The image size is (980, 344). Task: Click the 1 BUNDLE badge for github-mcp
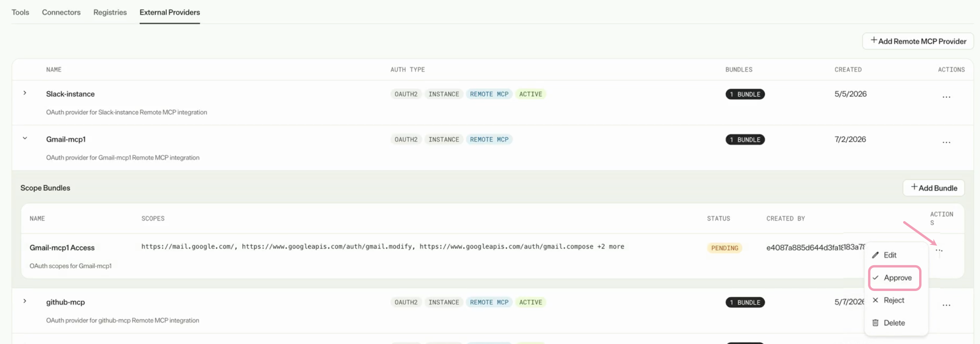745,302
